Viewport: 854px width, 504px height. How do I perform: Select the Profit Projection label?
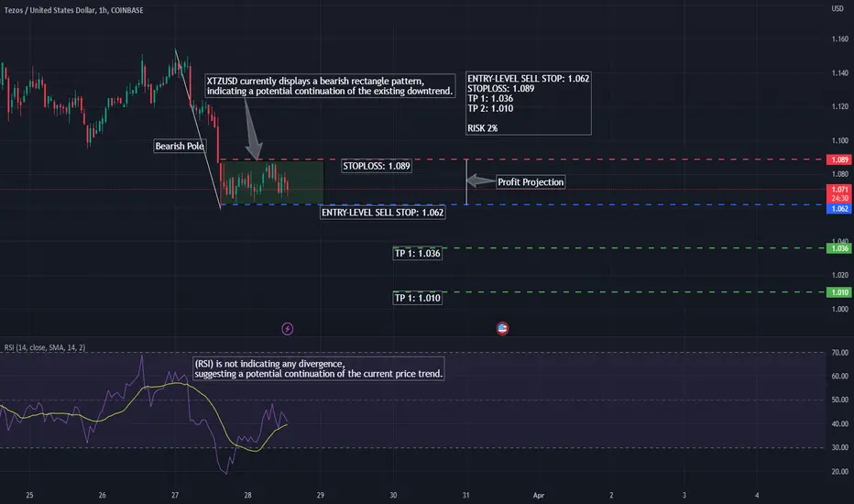coord(531,182)
